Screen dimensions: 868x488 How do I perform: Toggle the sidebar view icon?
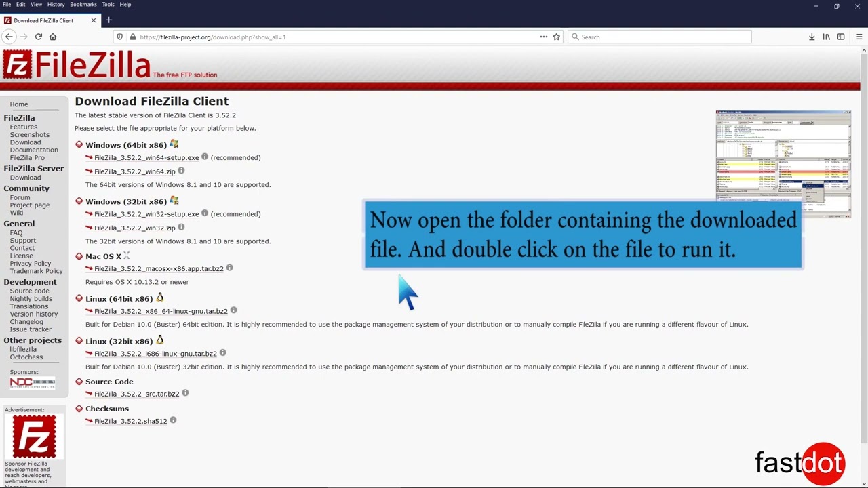click(x=840, y=37)
